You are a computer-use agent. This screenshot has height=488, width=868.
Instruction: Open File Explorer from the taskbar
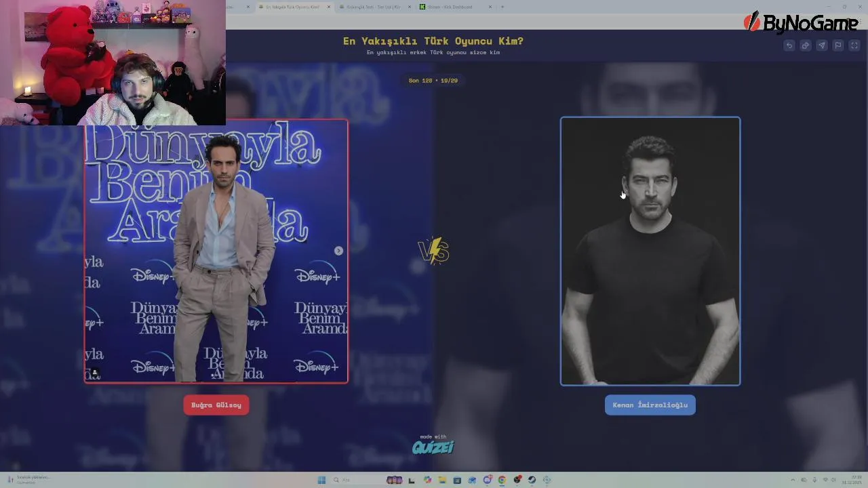442,480
